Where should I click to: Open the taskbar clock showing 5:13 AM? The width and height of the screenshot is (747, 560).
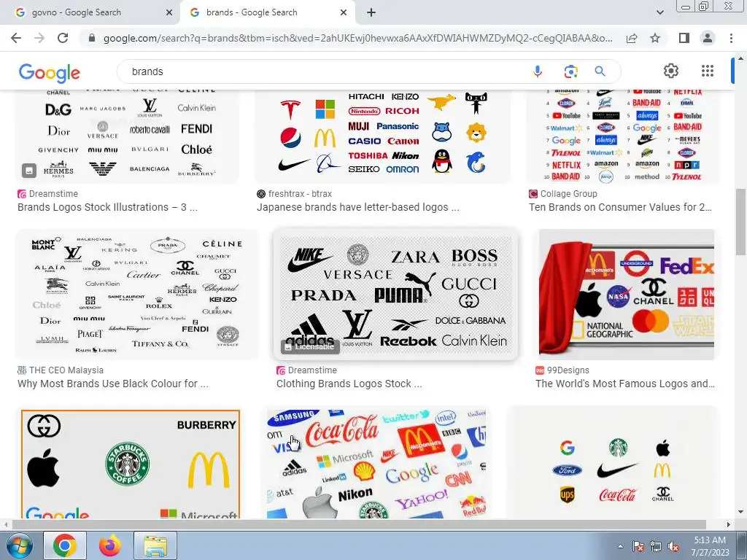[x=710, y=546]
